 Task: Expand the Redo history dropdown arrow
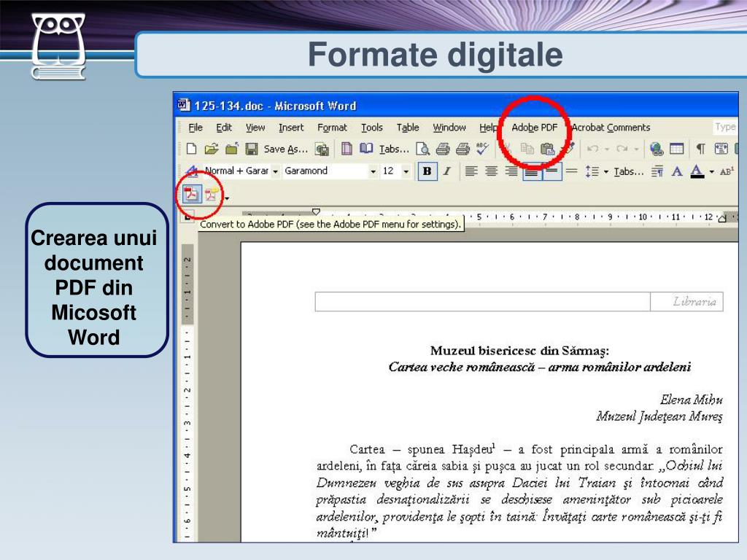(x=636, y=149)
